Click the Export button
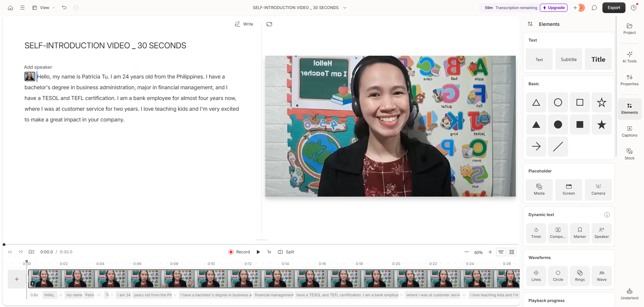 pos(613,8)
